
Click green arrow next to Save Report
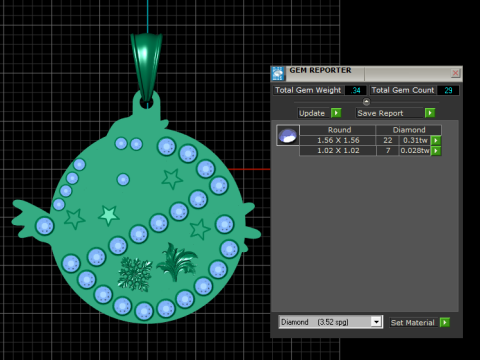[x=430, y=113]
